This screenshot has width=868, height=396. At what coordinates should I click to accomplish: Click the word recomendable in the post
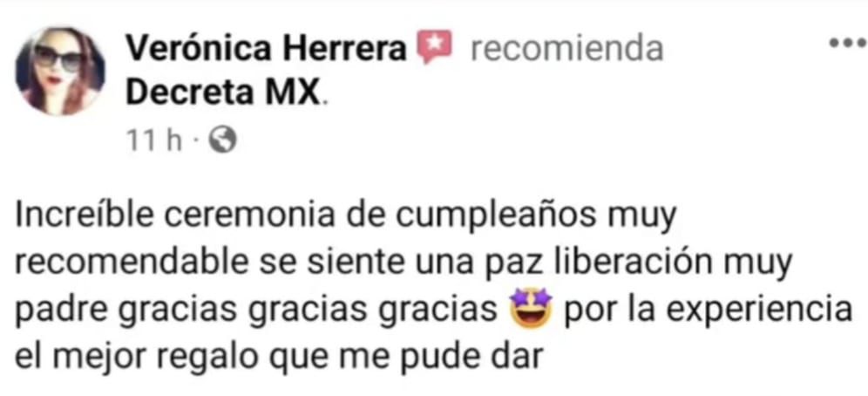[x=131, y=263]
